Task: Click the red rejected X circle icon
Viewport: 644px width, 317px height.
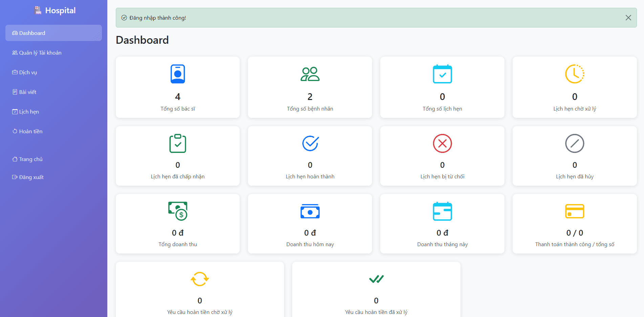Action: pos(442,143)
